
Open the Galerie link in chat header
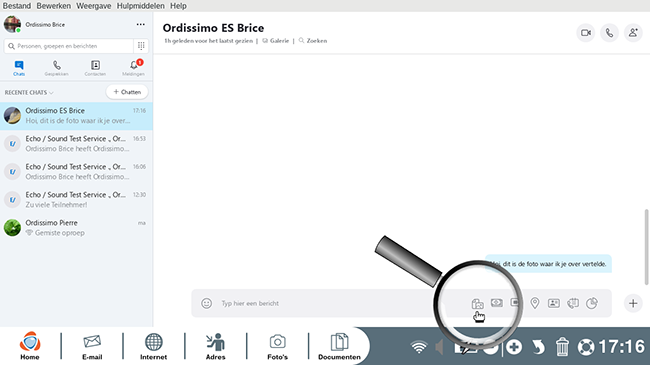pos(276,41)
